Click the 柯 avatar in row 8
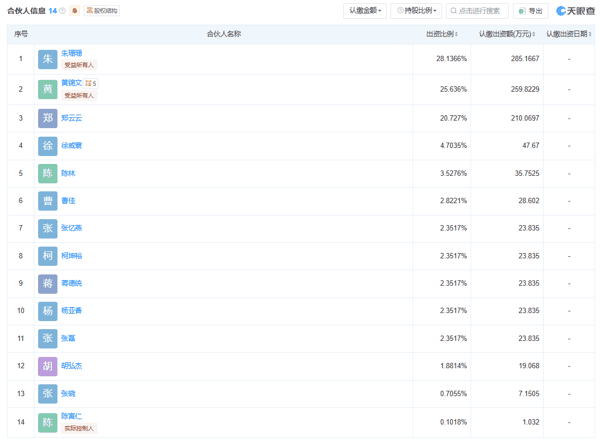This screenshot has width=600, height=439. point(47,256)
